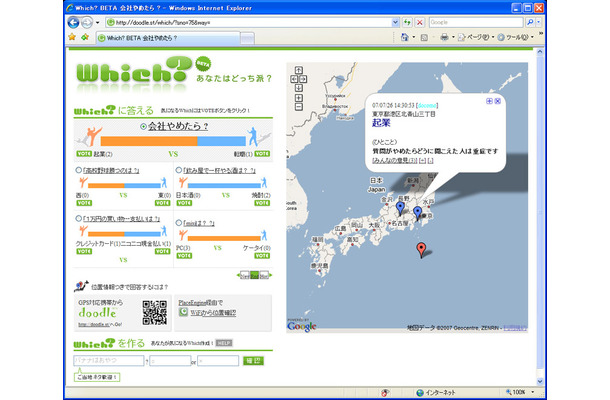Open the zoom level dropdown arrow
The image size is (610, 400).
tap(533, 392)
